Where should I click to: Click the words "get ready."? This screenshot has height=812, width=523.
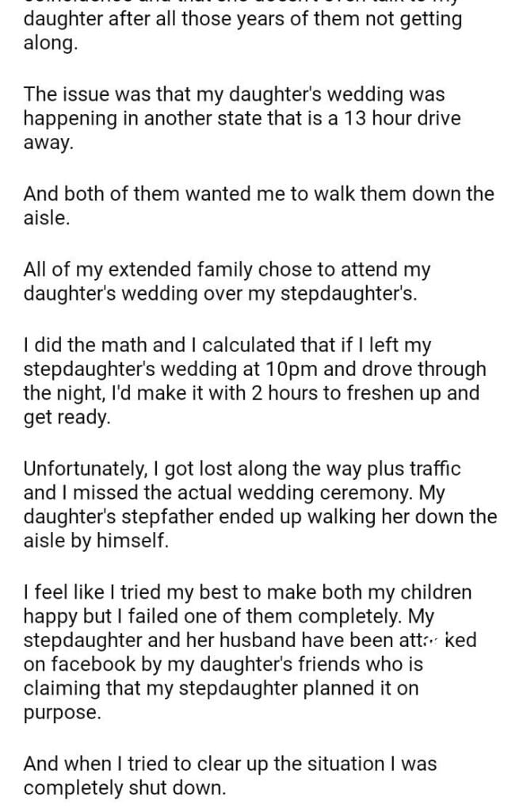67,418
